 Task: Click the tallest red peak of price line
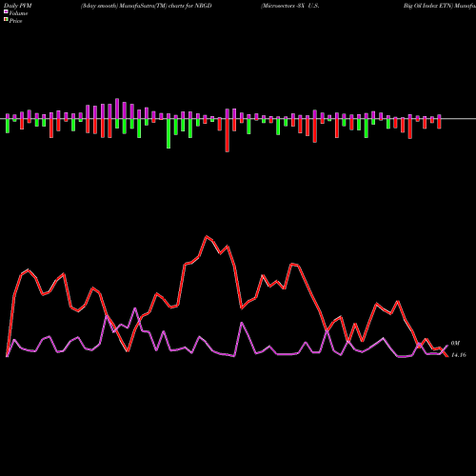207,236
